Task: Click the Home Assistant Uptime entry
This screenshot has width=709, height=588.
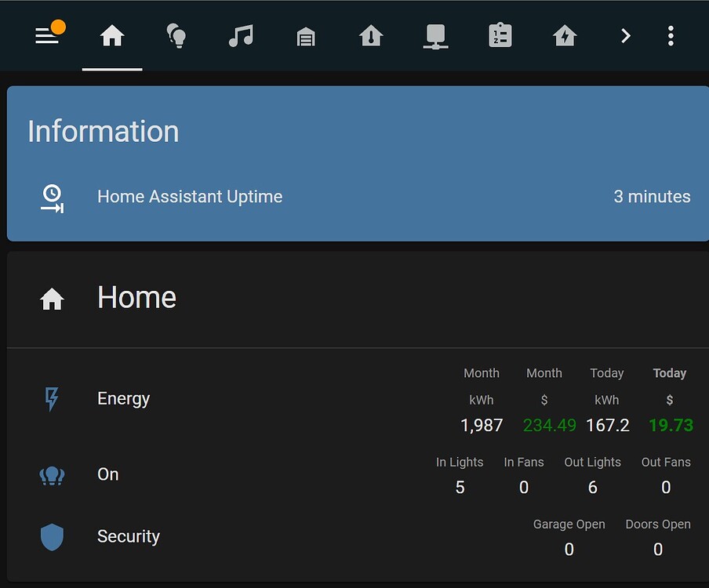Action: tap(190, 197)
